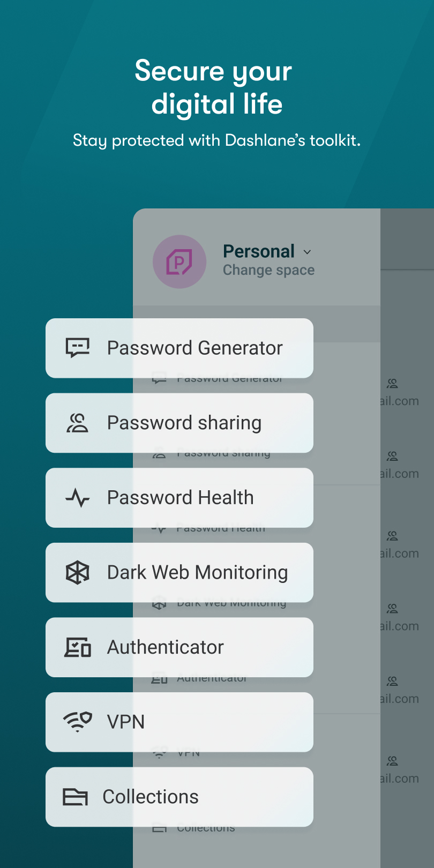The width and height of the screenshot is (434, 868).
Task: Tap the purple Personal space avatar
Action: click(x=179, y=262)
